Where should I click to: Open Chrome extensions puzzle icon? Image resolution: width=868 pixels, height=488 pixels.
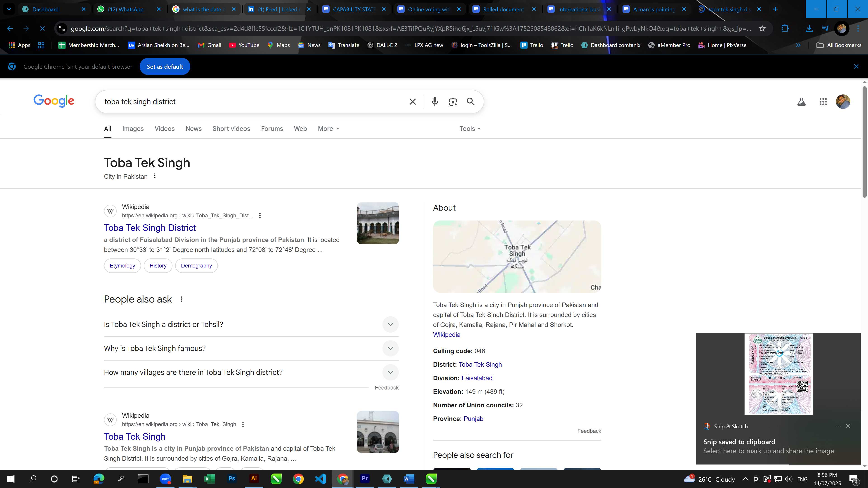click(785, 29)
